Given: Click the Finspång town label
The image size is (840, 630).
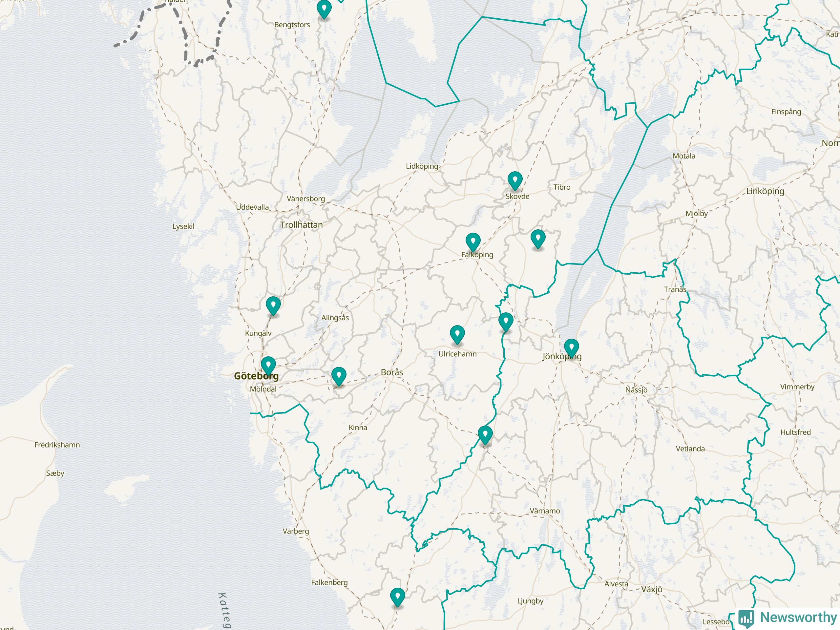Looking at the screenshot, I should click(786, 112).
